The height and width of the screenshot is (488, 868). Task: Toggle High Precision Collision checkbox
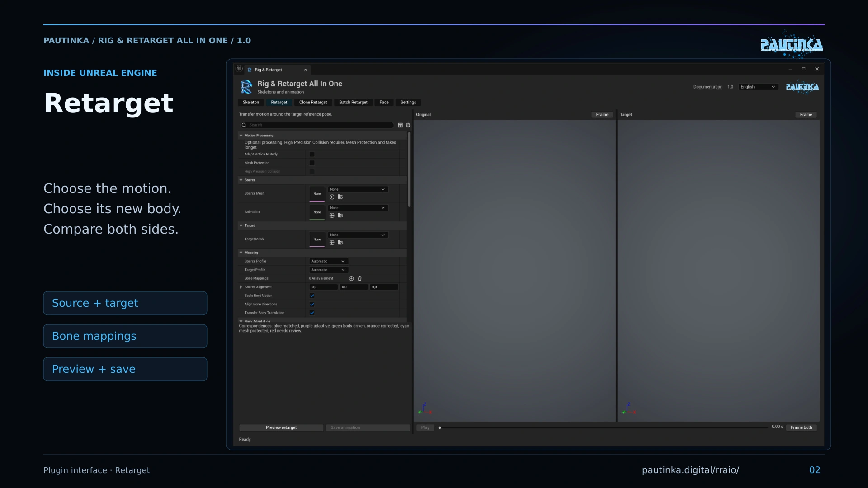pos(312,171)
